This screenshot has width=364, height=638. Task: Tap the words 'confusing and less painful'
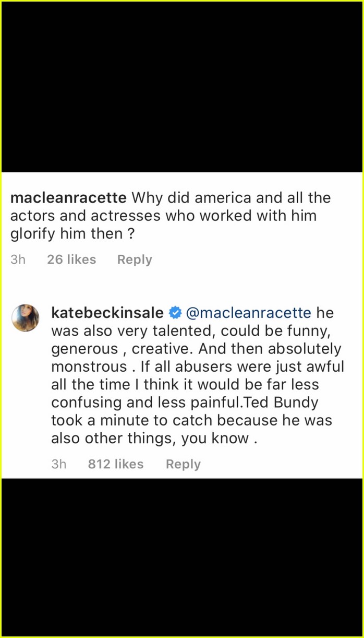coord(147,403)
